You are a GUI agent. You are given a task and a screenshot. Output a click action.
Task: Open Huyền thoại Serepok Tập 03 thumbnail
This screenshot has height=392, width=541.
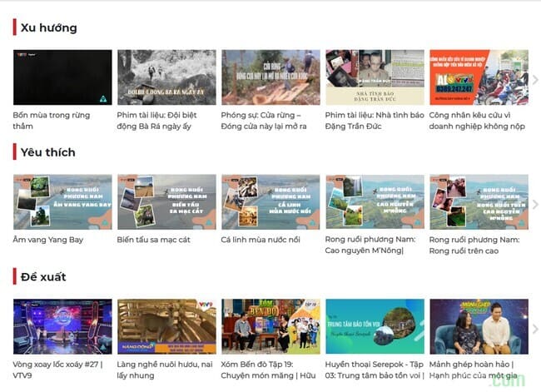point(375,326)
